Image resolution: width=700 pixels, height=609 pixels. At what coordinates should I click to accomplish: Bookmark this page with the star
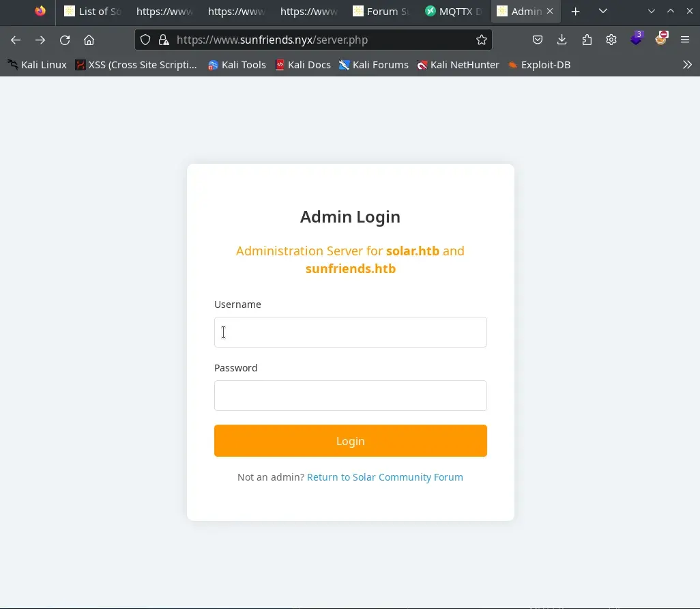[481, 40]
